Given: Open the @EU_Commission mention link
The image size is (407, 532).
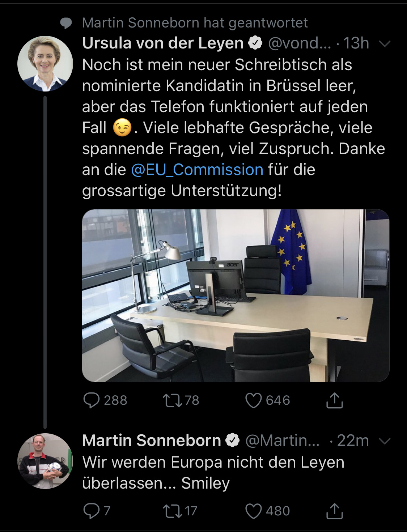Looking at the screenshot, I should (x=197, y=170).
